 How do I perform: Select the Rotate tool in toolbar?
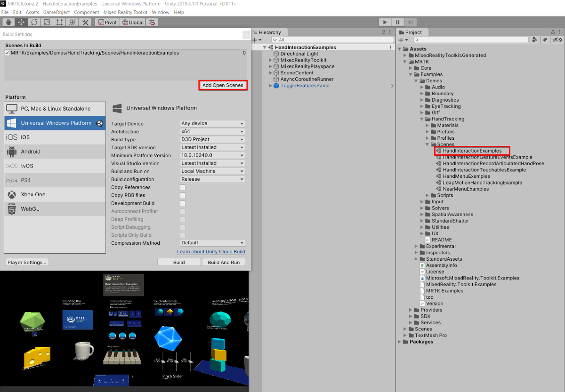click(34, 22)
